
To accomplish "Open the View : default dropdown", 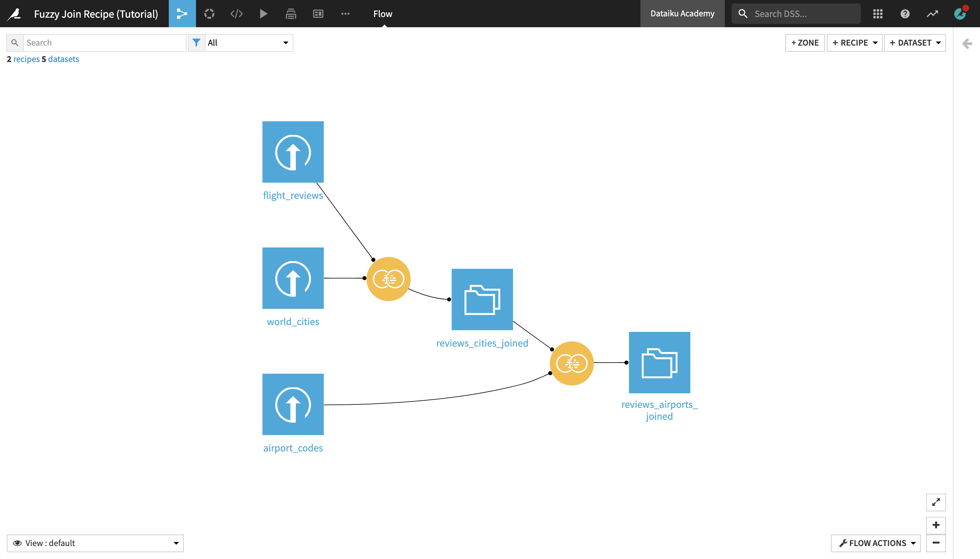I will point(95,543).
